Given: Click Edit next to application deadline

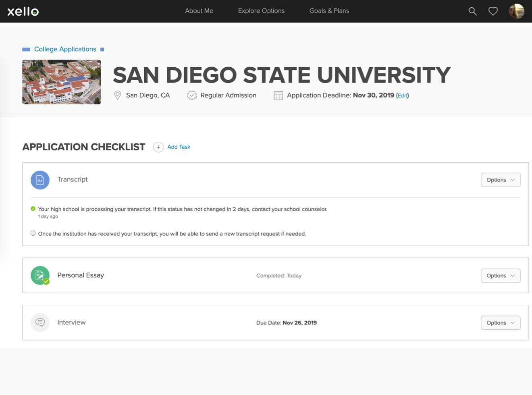Looking at the screenshot, I should coord(402,96).
